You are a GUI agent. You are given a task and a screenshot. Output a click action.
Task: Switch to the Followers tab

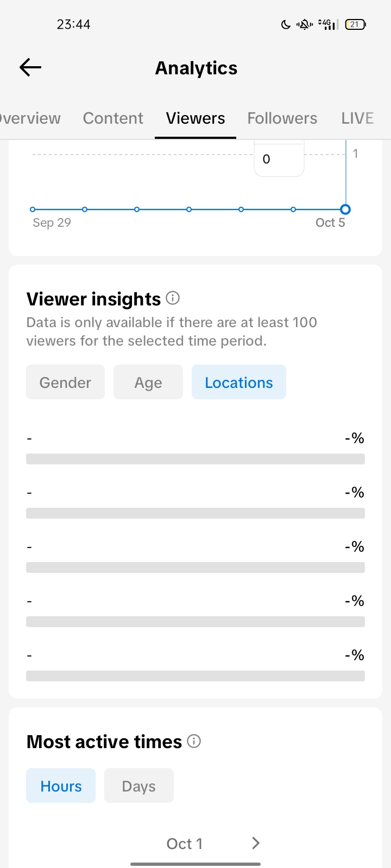point(282,118)
